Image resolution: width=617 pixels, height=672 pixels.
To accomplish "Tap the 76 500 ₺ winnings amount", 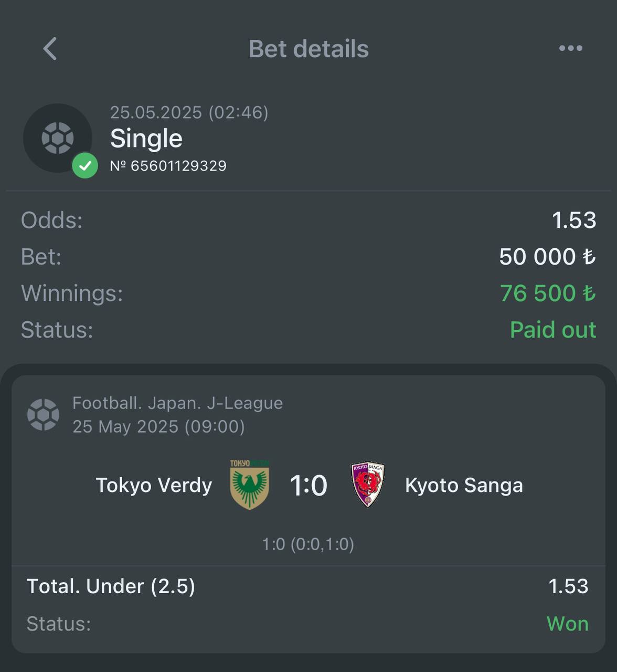I will click(548, 293).
